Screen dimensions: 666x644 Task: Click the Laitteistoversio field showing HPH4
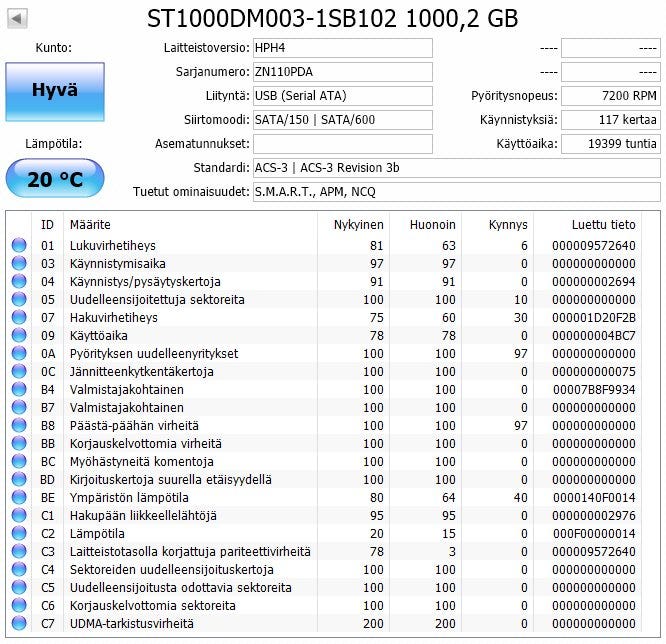343,48
